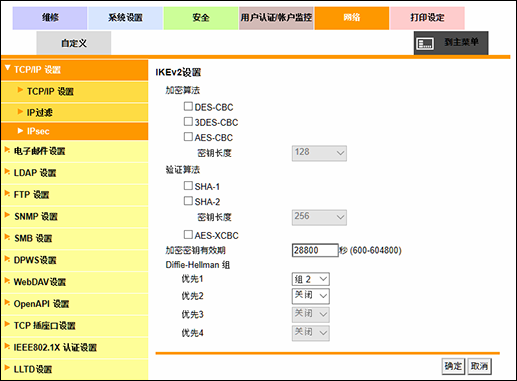Open the 优先2 dropdown
The height and width of the screenshot is (381, 517).
click(311, 296)
